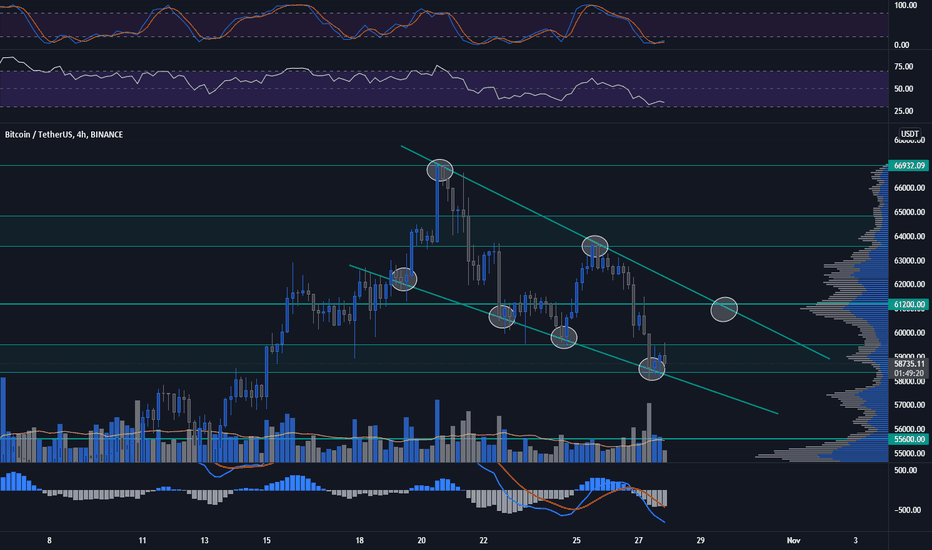Click the candle countdown 01:49:20
This screenshot has height=550, width=932.
[909, 373]
